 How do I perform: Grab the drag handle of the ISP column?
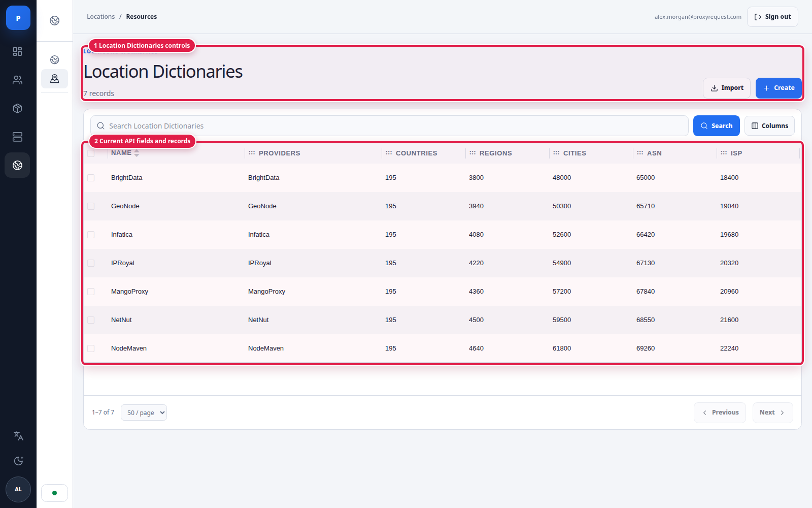click(x=724, y=153)
